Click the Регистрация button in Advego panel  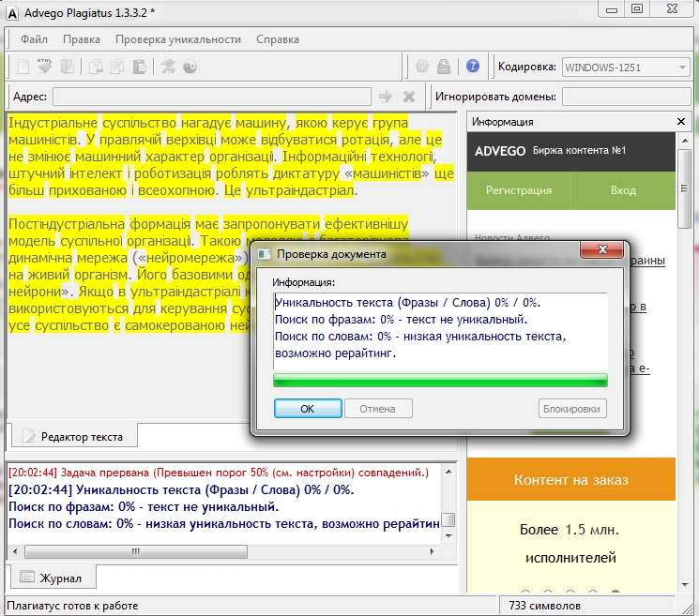pyautogui.click(x=519, y=190)
